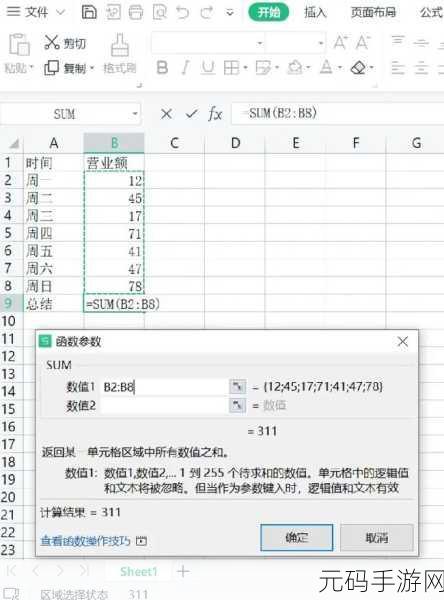Toggle Bold formatting

[162, 68]
